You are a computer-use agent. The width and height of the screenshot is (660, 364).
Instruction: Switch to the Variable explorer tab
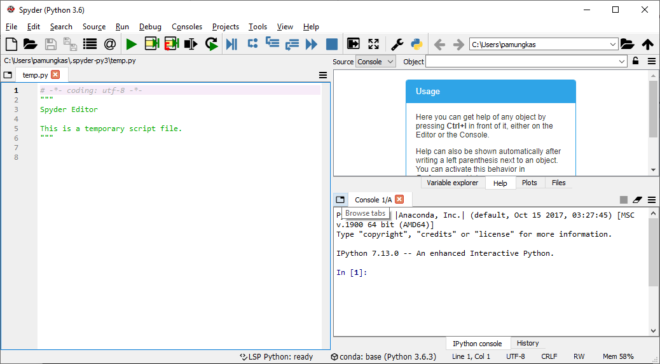point(452,183)
